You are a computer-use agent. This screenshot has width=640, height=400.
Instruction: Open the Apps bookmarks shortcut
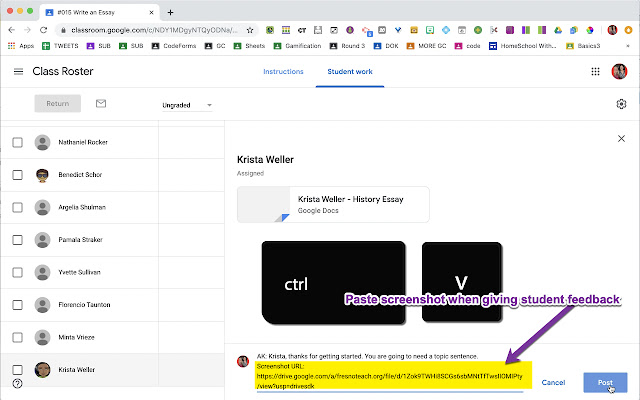21,46
